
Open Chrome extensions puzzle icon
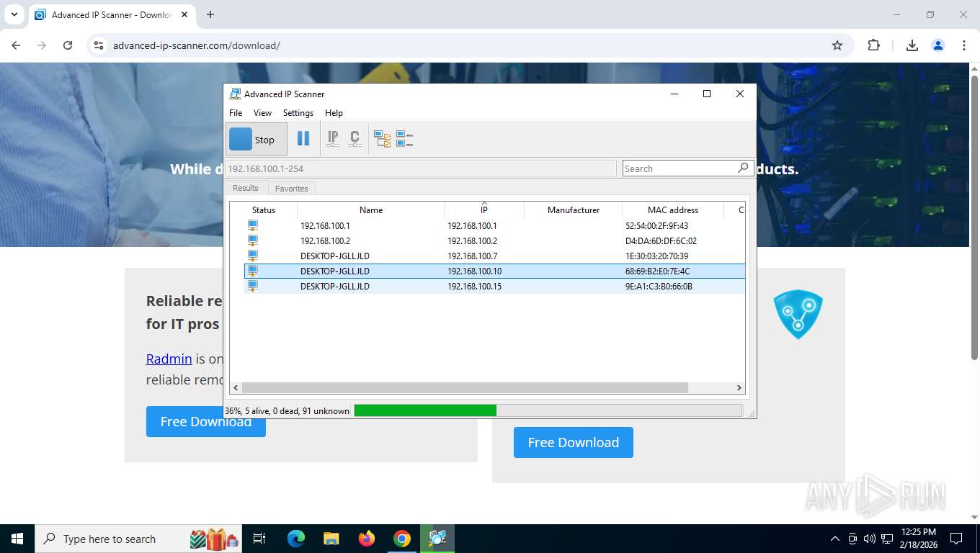(x=873, y=45)
